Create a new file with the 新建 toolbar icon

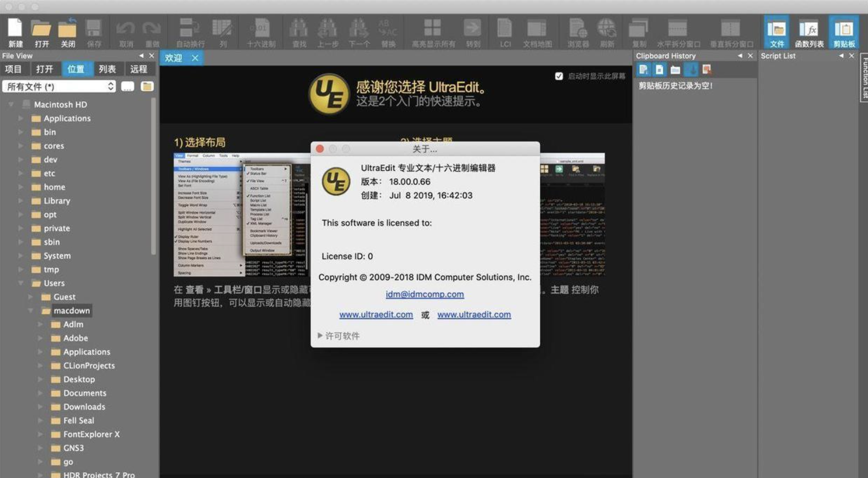click(x=15, y=28)
